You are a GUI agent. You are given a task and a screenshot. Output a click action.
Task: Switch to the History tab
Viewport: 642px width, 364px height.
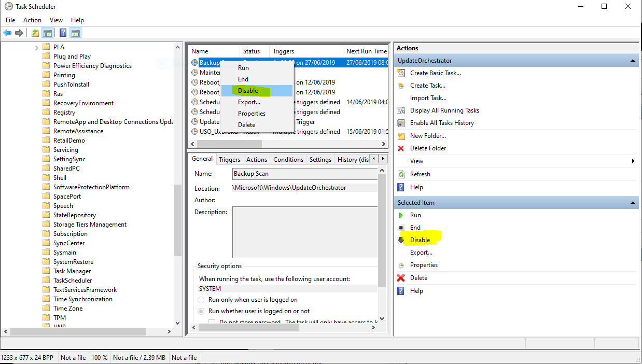[x=353, y=160]
